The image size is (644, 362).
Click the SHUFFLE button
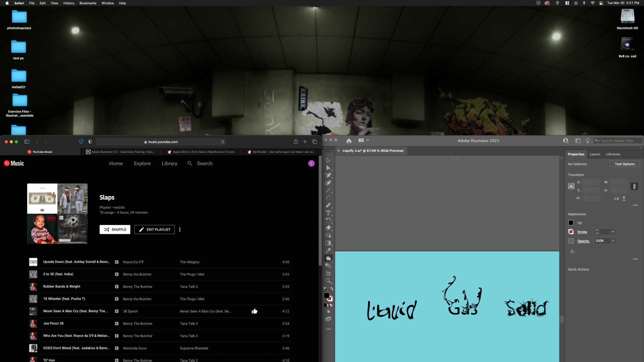pos(115,229)
